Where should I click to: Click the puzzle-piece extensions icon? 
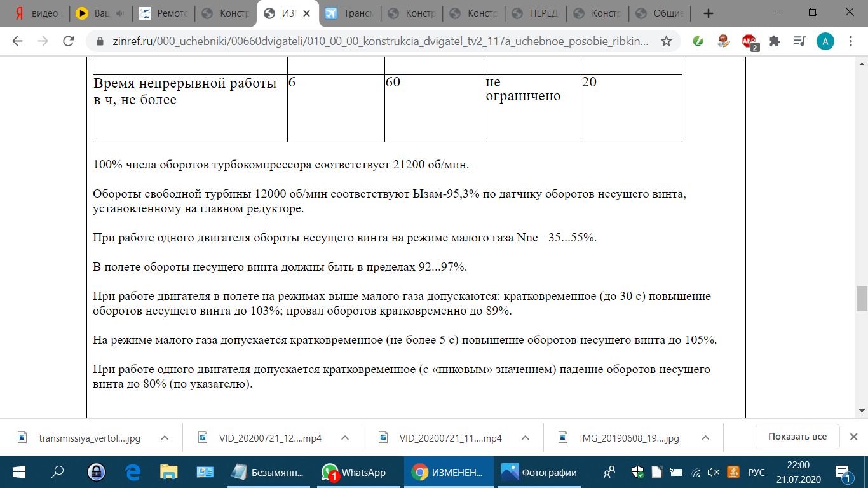pyautogui.click(x=775, y=40)
